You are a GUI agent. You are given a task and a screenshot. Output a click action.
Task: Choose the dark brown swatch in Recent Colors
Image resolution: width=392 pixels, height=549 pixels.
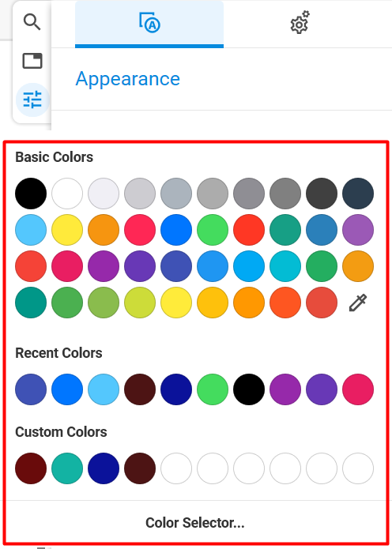coord(140,389)
